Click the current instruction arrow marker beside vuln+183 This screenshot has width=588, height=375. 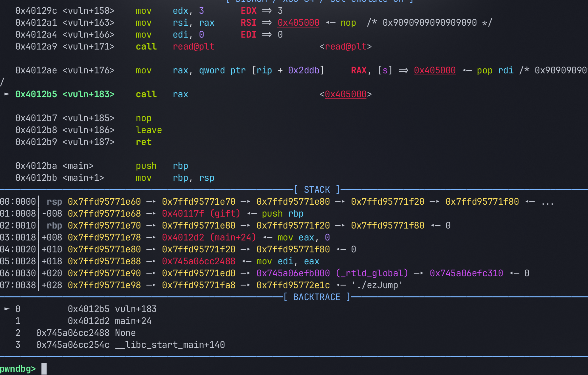click(7, 94)
